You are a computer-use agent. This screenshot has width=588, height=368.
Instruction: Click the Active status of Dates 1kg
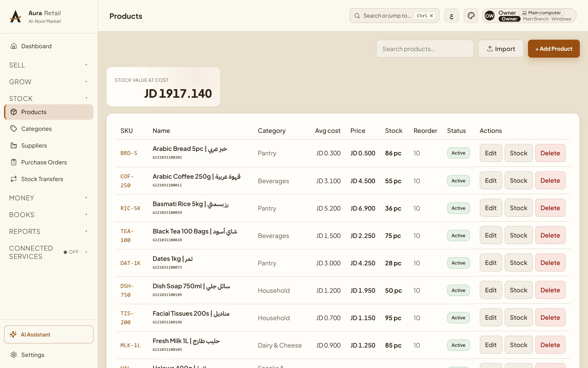click(x=458, y=263)
